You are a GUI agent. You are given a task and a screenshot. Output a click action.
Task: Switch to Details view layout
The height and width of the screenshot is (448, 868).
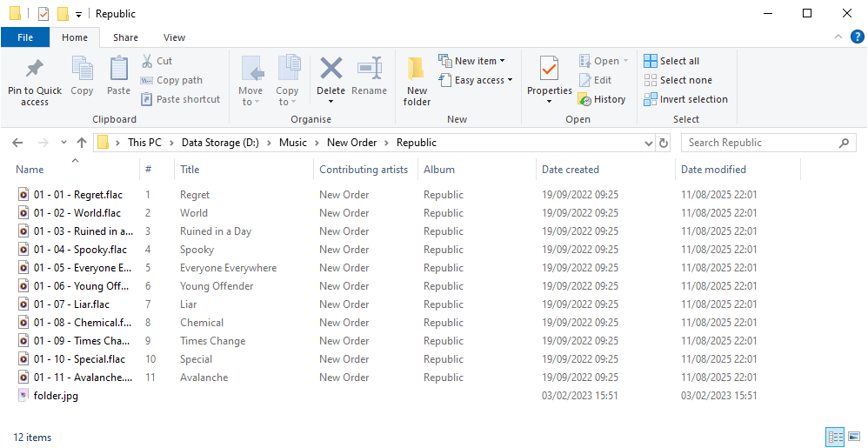(x=835, y=437)
